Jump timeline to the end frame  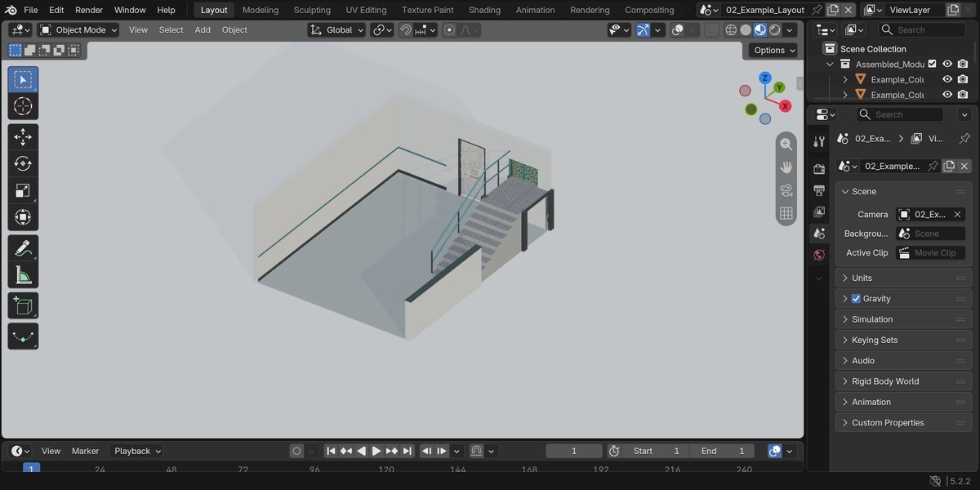tap(408, 451)
